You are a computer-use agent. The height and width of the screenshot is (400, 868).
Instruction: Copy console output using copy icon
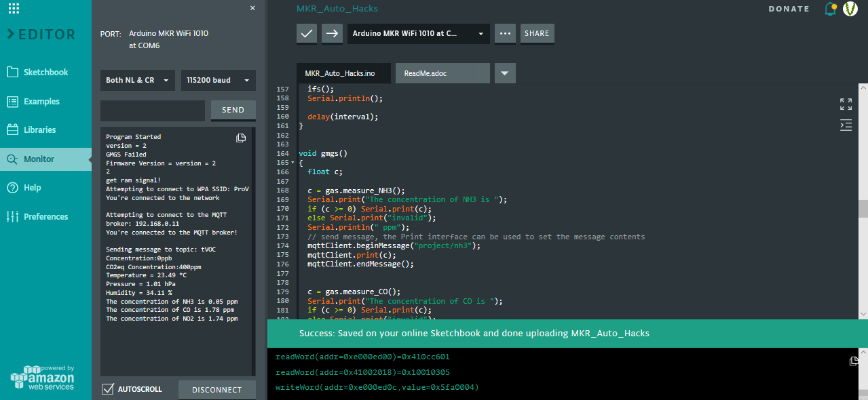[854, 361]
